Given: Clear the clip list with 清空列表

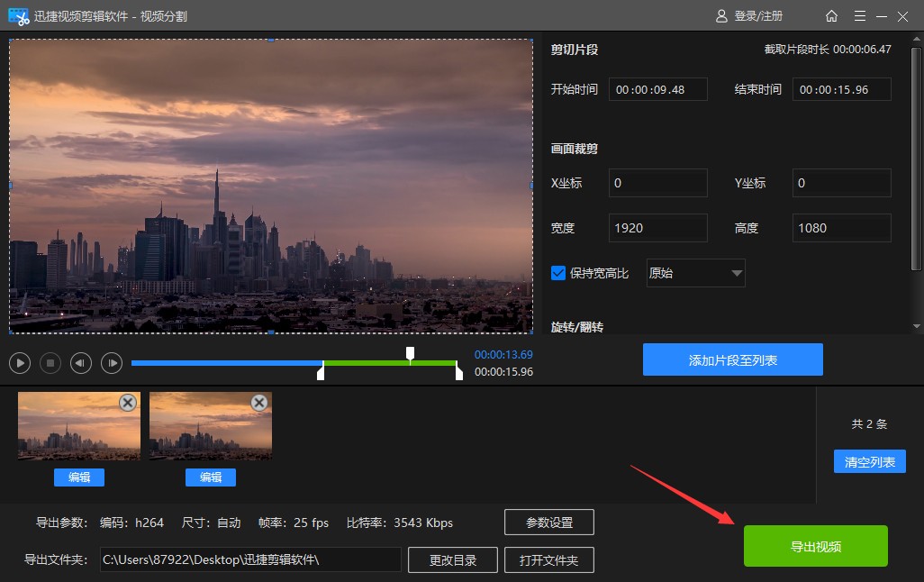Looking at the screenshot, I should point(869,462).
